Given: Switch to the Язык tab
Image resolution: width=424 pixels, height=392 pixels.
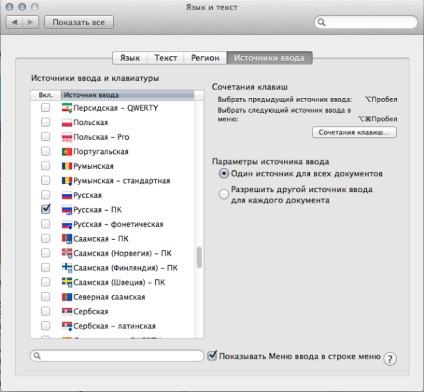Looking at the screenshot, I should coord(130,58).
